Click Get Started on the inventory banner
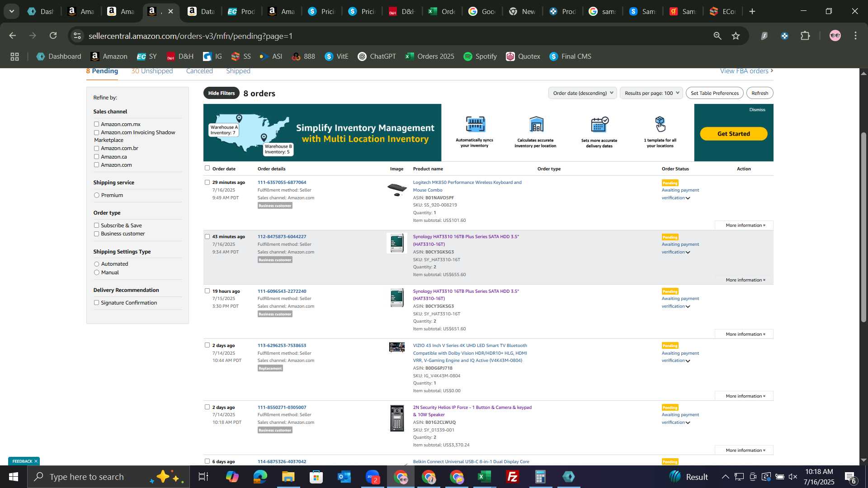Screen dimensions: 868x488 pos(734,134)
